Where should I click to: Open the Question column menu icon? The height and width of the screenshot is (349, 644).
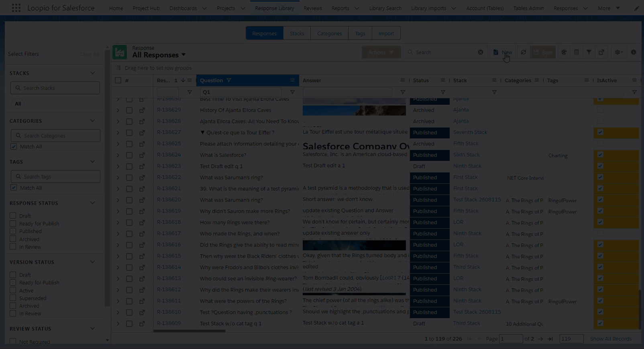point(292,80)
